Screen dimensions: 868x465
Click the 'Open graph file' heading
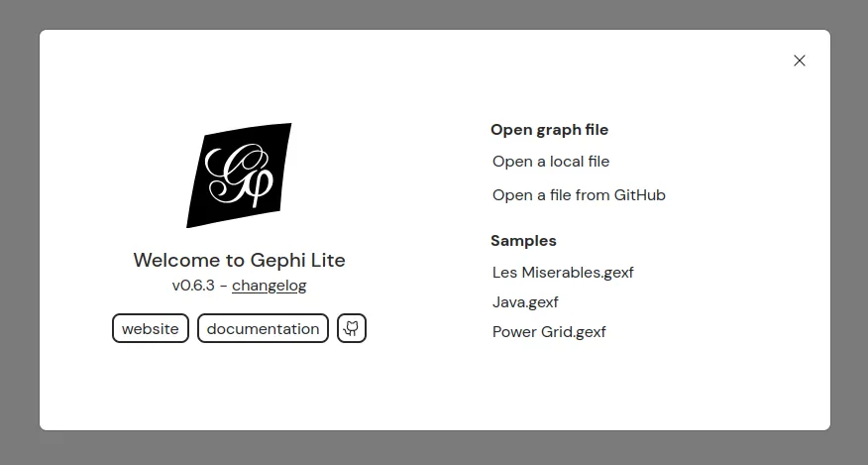pos(549,130)
